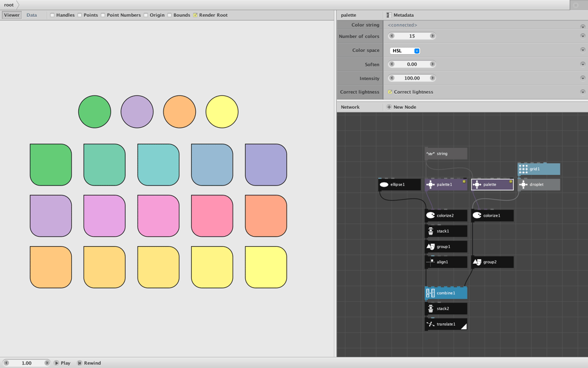Disable the Render Root checkbox
This screenshot has width=588, height=368.
pos(195,15)
